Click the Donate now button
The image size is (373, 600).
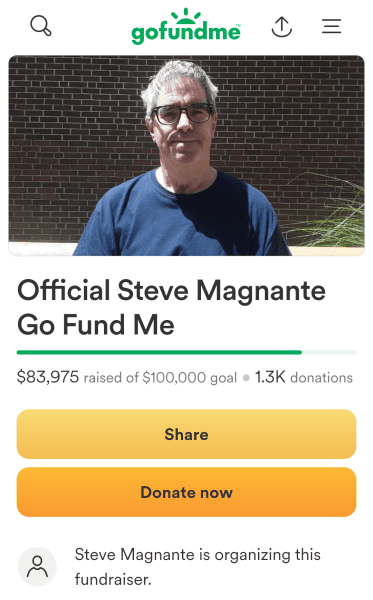(186, 492)
